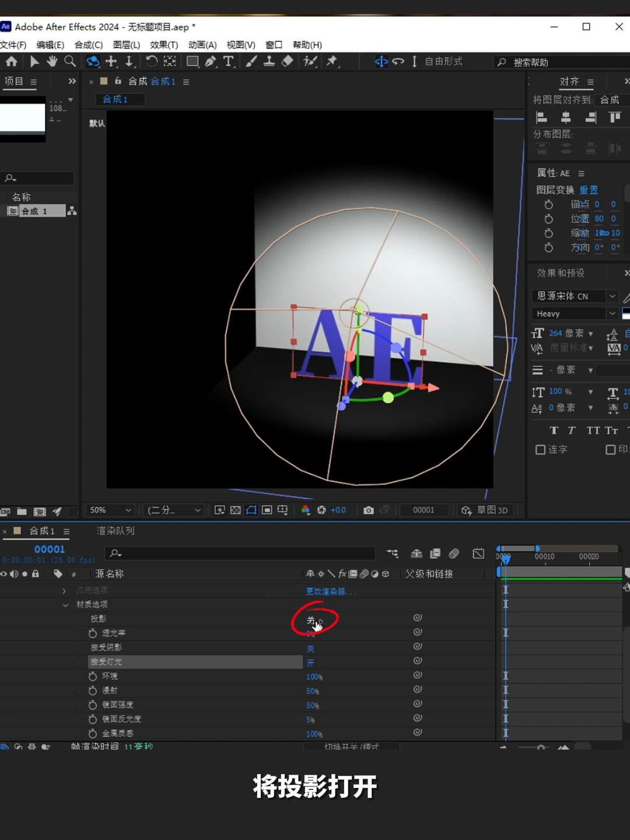Click the 更改渲染器... link
Viewport: 630px width, 840px height.
(331, 591)
